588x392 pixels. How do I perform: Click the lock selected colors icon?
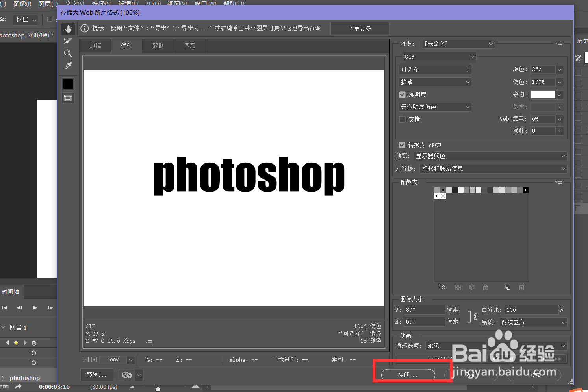coord(486,287)
